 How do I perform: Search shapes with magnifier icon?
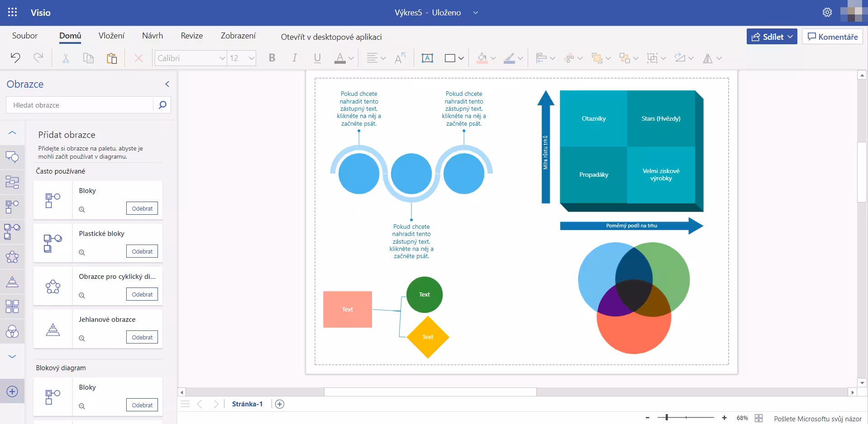click(162, 105)
